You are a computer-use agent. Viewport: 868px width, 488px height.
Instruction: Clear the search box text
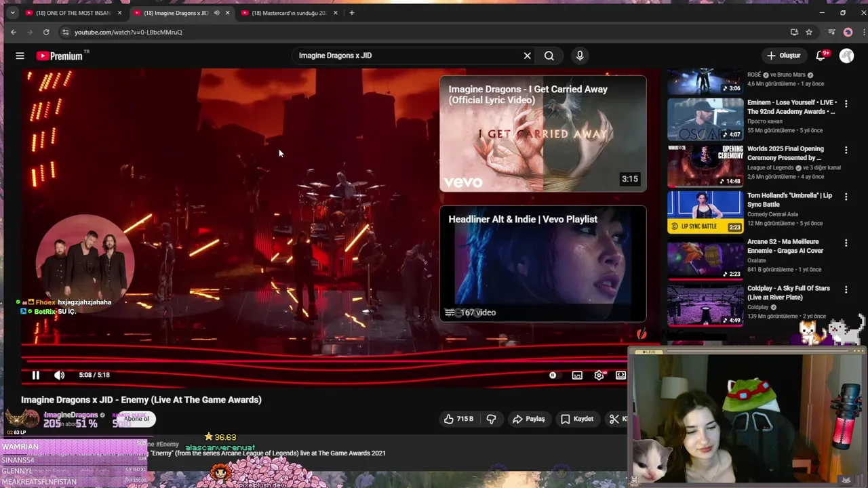click(527, 56)
